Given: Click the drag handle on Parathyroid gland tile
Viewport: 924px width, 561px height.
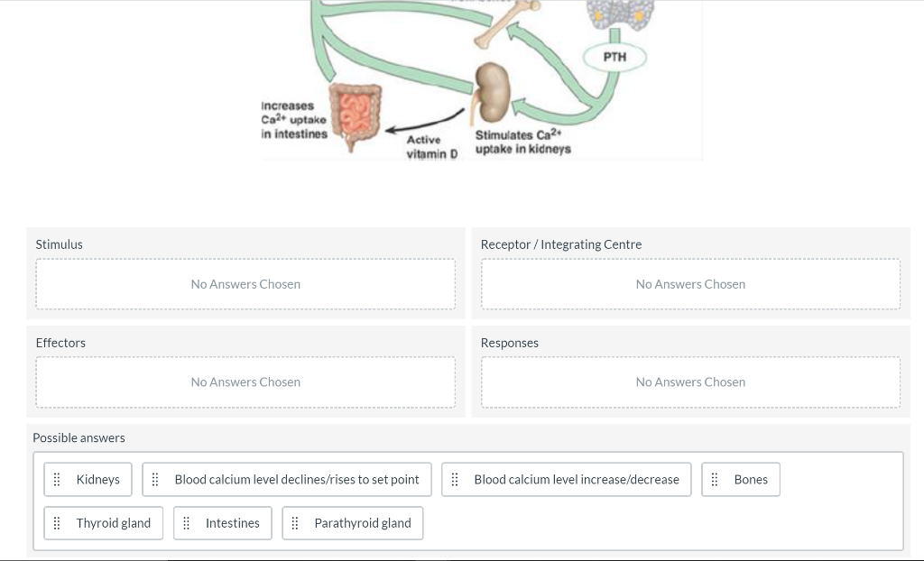Looking at the screenshot, I should [x=296, y=523].
